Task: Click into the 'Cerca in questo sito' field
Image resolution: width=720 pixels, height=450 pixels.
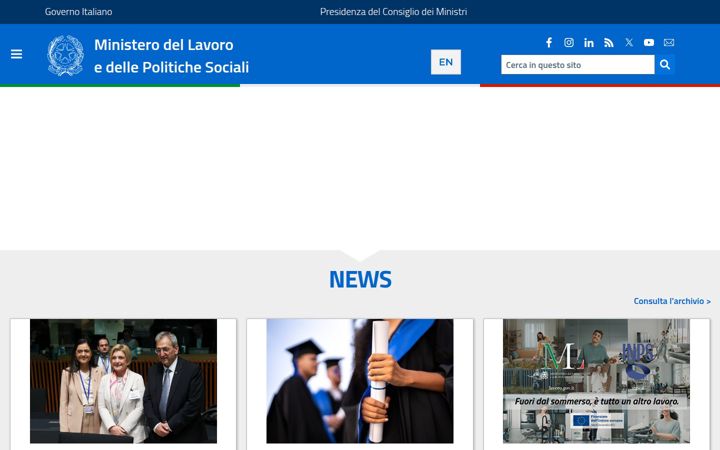Action: pyautogui.click(x=578, y=65)
